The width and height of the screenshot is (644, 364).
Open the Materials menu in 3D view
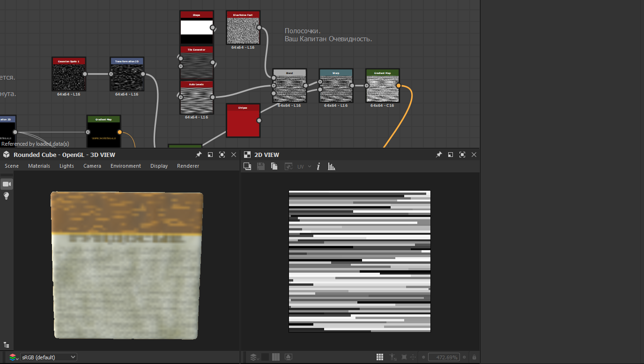point(39,166)
